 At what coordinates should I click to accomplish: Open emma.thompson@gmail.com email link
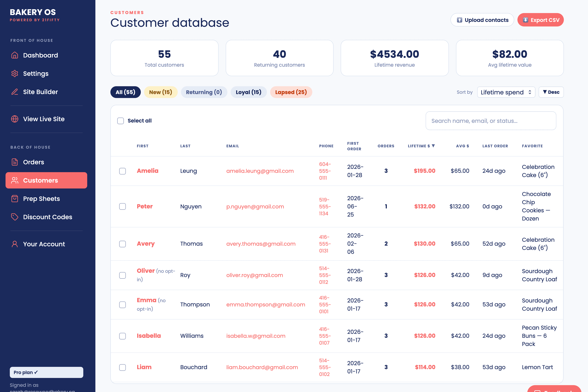(266, 305)
